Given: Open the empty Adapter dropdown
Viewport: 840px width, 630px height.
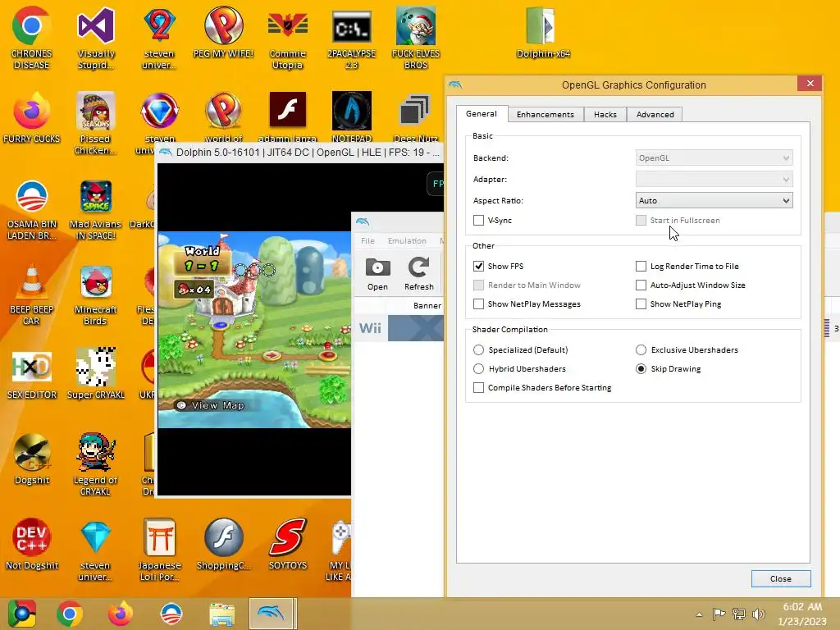Looking at the screenshot, I should tap(714, 180).
